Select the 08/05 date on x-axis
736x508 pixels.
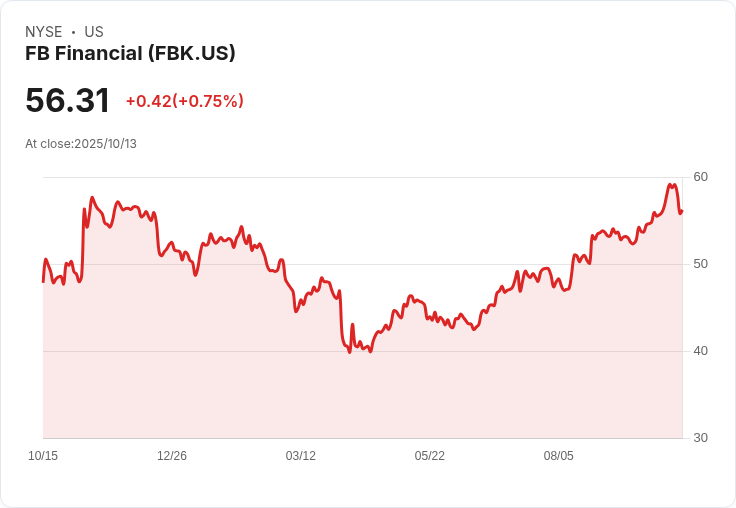pyautogui.click(x=559, y=455)
